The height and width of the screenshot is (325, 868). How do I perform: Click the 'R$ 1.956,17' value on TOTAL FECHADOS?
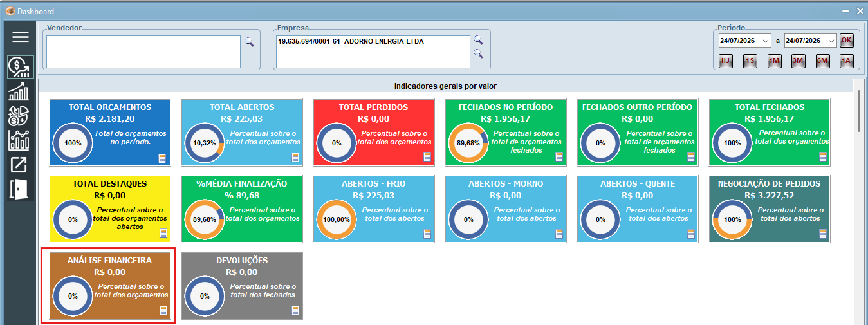(x=770, y=119)
